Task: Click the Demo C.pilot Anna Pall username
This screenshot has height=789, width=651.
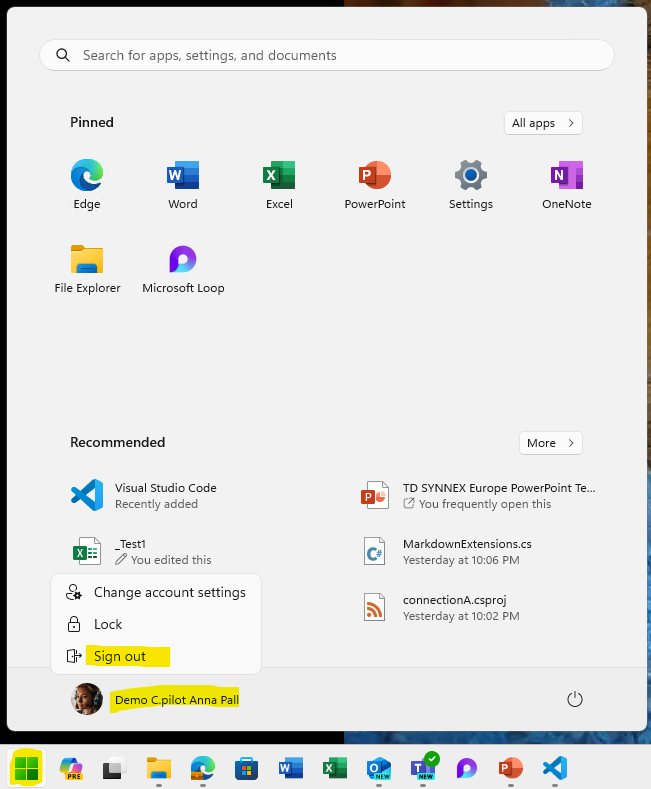Action: (x=177, y=700)
